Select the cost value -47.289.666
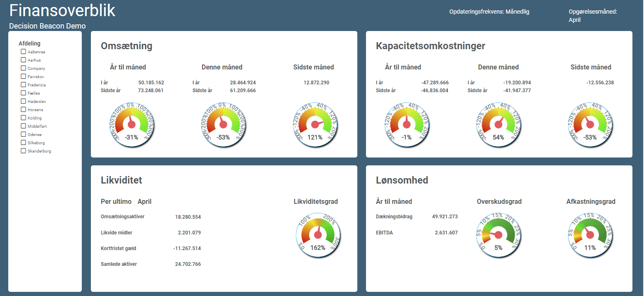 click(435, 83)
